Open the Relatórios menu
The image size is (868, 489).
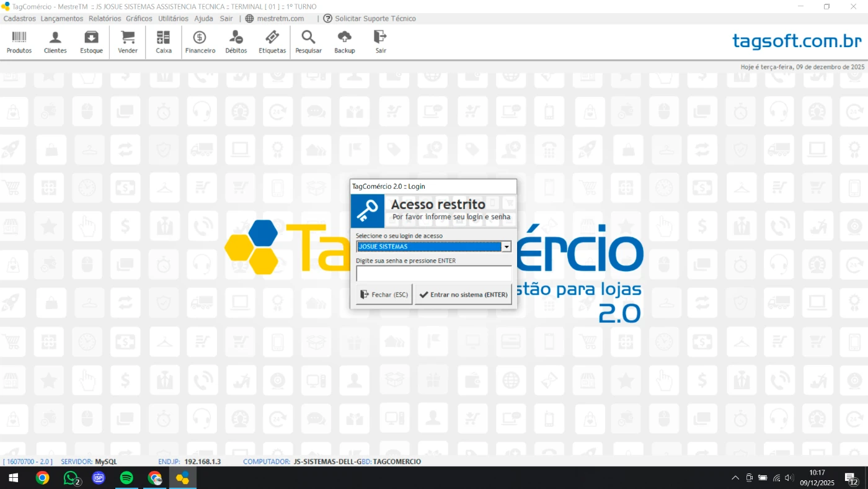pyautogui.click(x=105, y=19)
